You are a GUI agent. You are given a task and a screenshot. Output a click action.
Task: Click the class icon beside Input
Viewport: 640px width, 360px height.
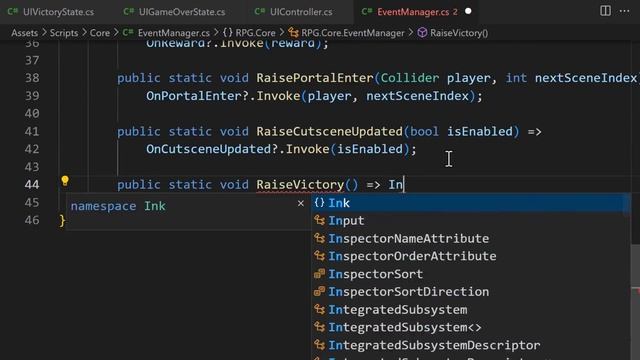[319, 220]
